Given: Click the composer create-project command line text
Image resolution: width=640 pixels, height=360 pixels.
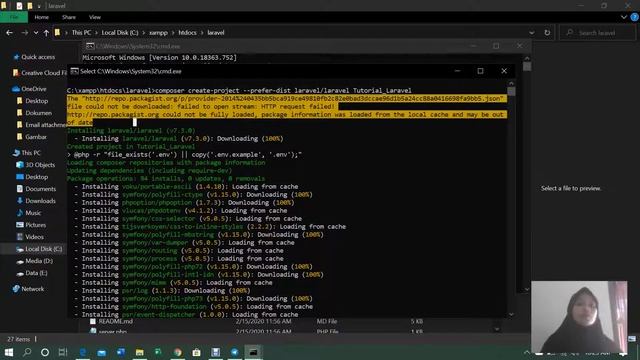Looking at the screenshot, I should [283, 91].
